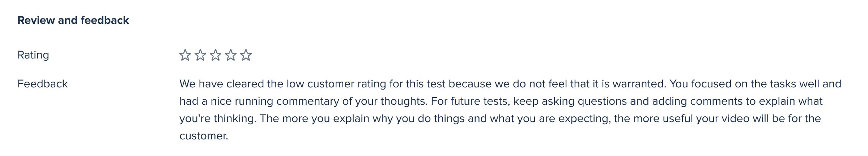The height and width of the screenshot is (156, 868).
Task: Select the one-star rating icon
Action: click(185, 55)
